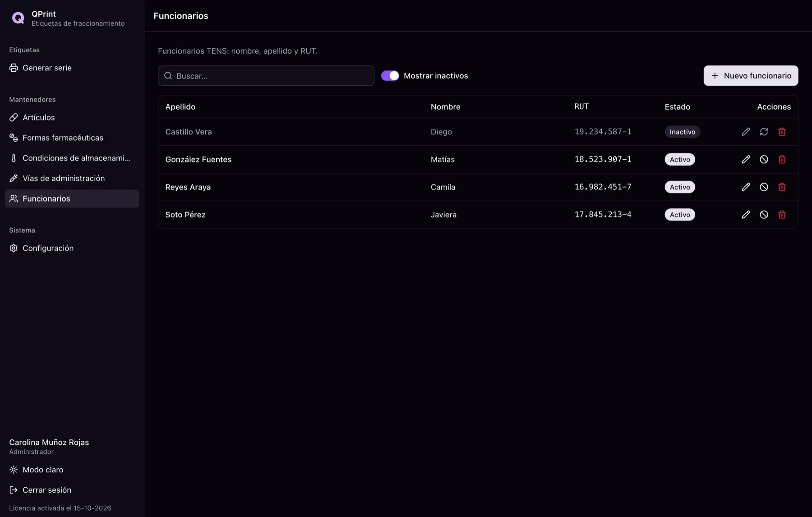This screenshot has height=517, width=812.
Task: Go to the Artículos section
Action: pos(72,117)
